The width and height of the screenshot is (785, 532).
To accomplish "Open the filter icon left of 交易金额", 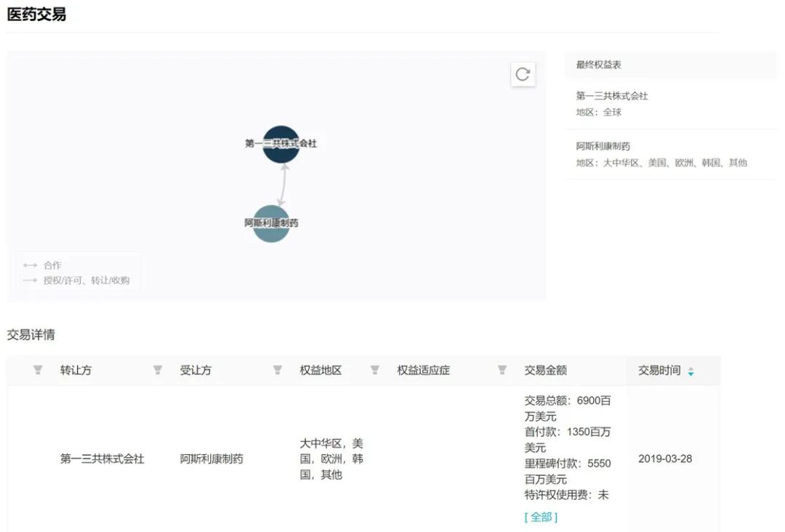I will (502, 371).
